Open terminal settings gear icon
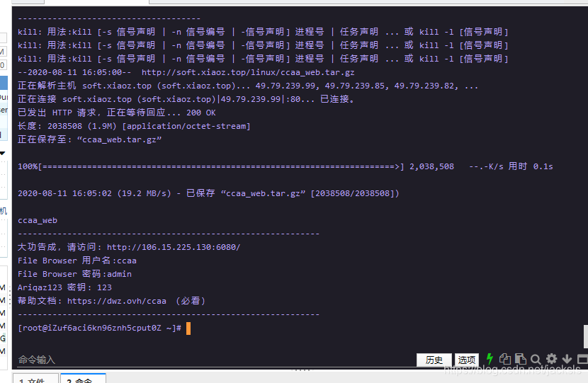Image resolution: width=588 pixels, height=383 pixels. 551,359
